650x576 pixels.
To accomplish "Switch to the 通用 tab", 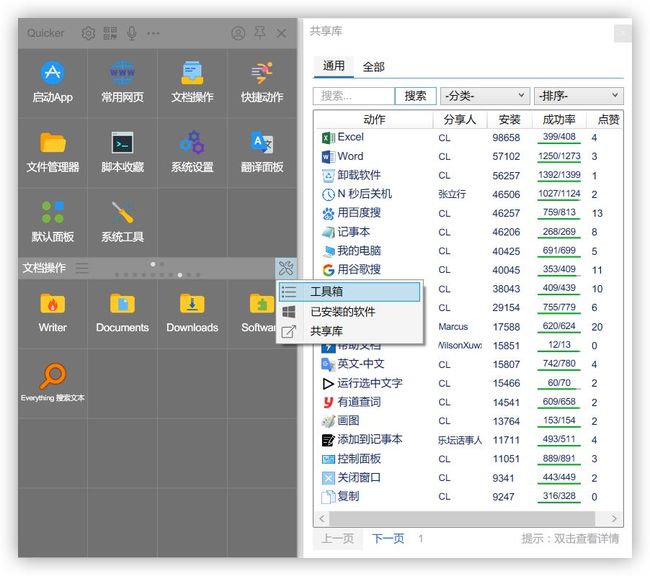I will pos(334,66).
